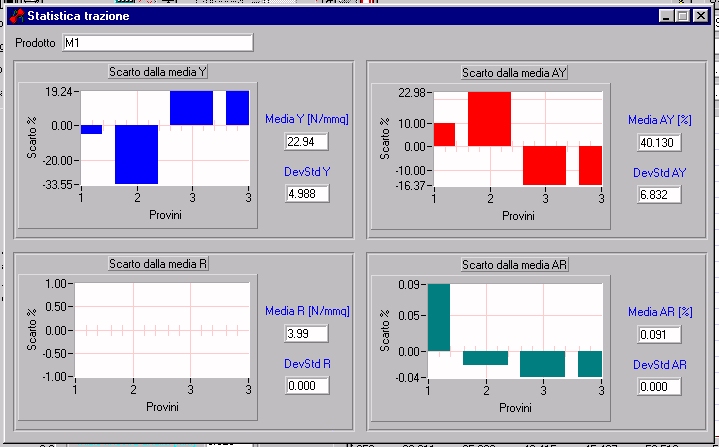Click the 'Scarto dalla media AR' chart title
Image resolution: width=719 pixels, height=447 pixels.
point(514,264)
